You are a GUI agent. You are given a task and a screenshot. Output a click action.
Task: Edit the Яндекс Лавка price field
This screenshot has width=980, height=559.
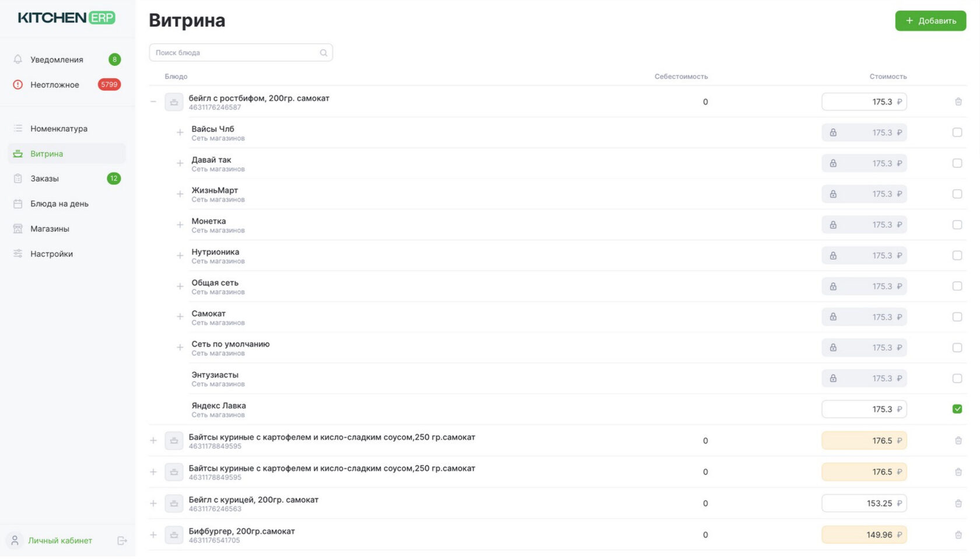(864, 409)
